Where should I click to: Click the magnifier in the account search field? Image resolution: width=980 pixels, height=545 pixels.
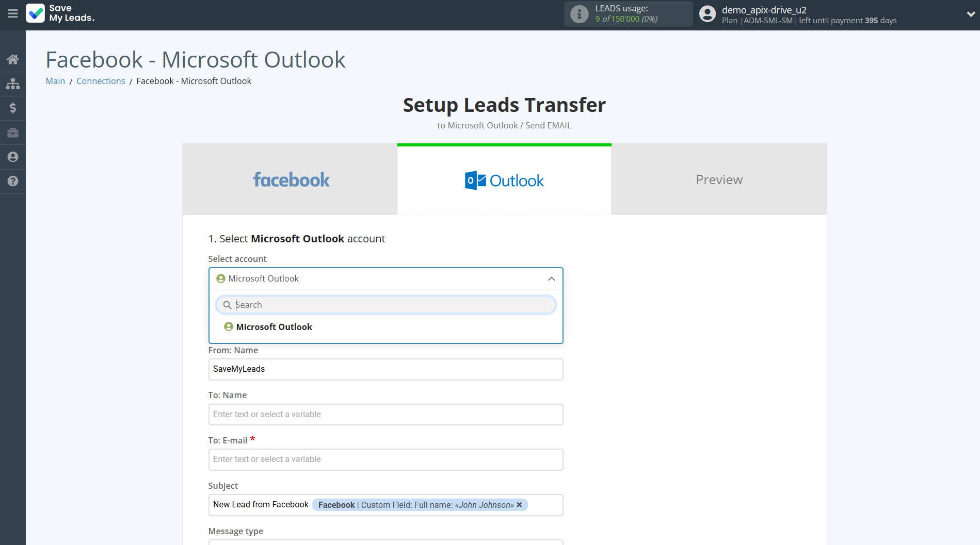pyautogui.click(x=227, y=305)
